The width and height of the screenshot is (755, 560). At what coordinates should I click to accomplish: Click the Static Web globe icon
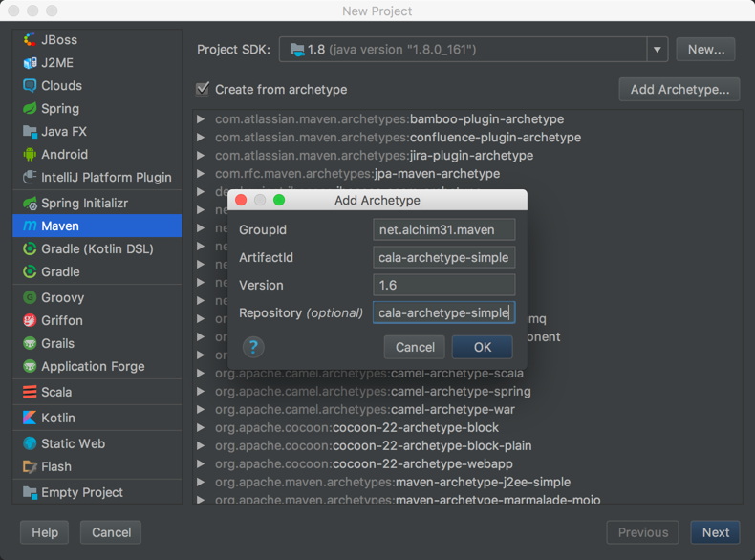(30, 443)
